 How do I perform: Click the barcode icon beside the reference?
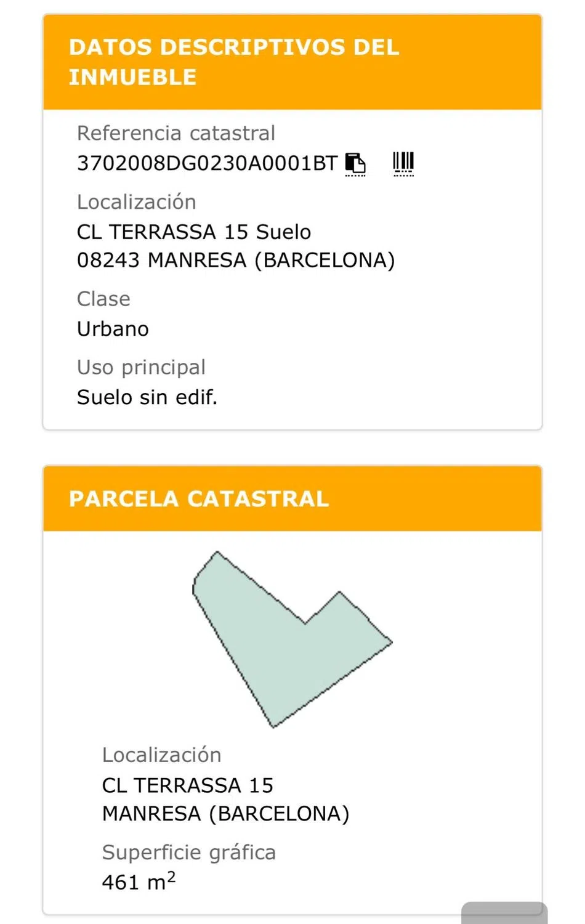tap(403, 164)
